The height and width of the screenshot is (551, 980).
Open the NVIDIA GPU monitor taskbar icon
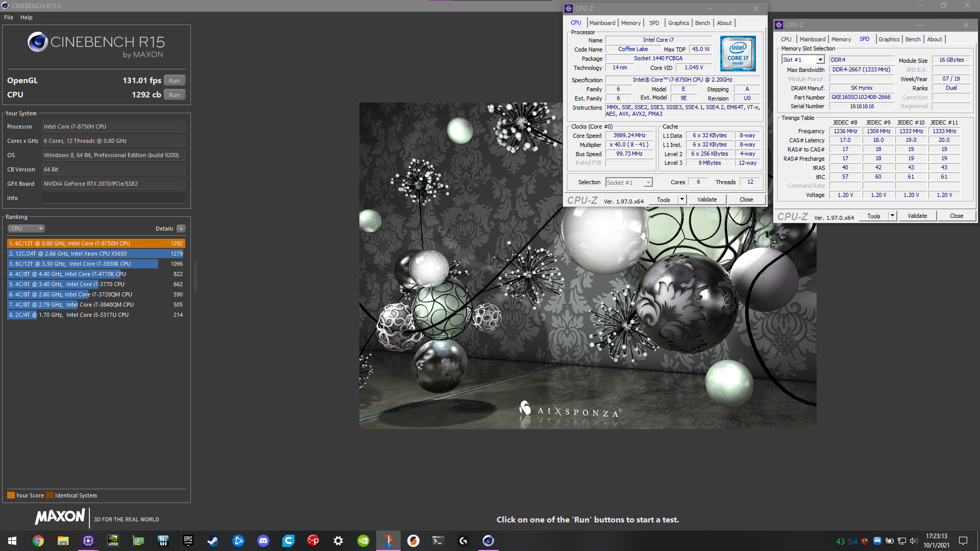[x=113, y=541]
